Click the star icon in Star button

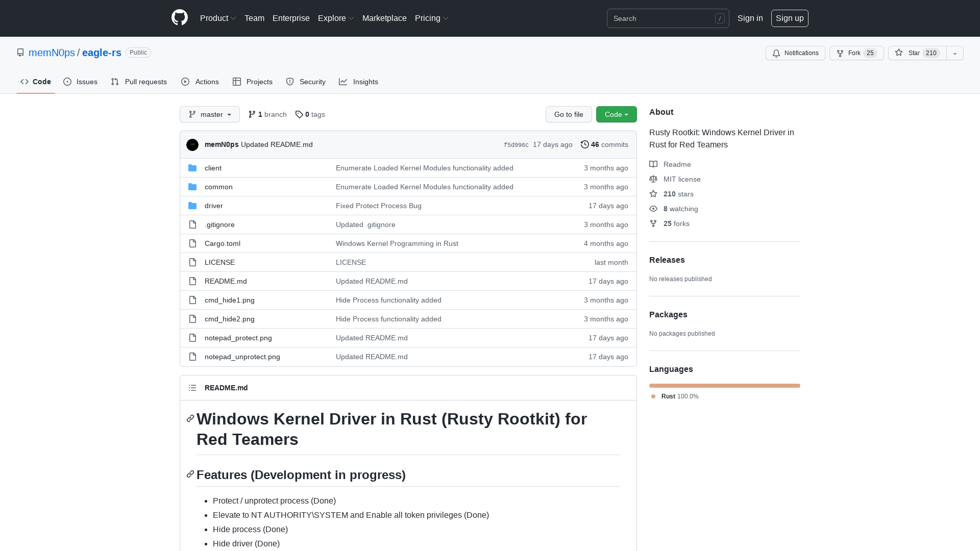pos(899,53)
